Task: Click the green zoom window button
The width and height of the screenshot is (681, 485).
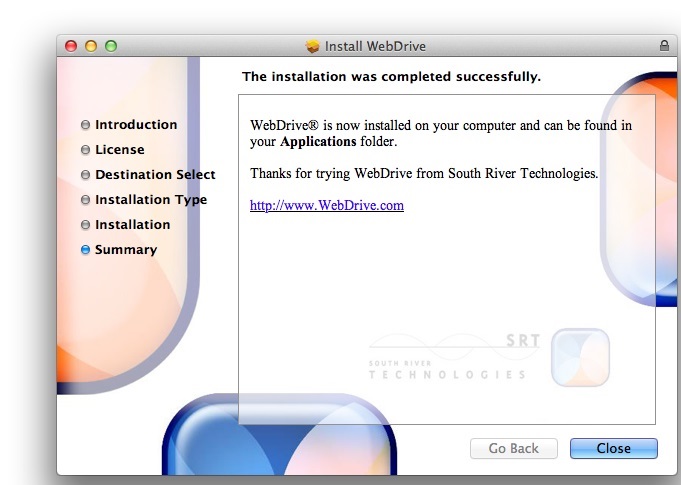Action: (111, 46)
